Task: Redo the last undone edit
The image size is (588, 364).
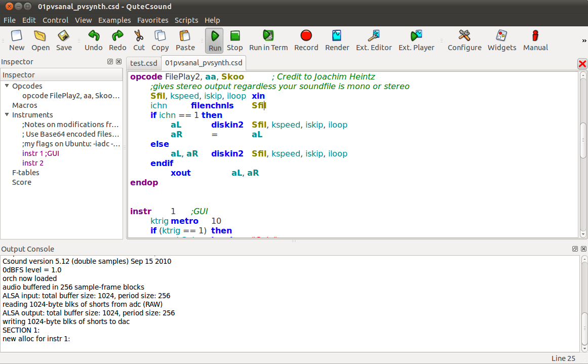Action: [x=117, y=41]
